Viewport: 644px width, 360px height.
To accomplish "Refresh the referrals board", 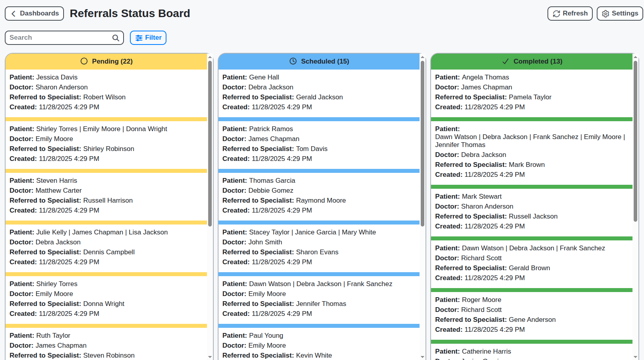I will point(570,13).
